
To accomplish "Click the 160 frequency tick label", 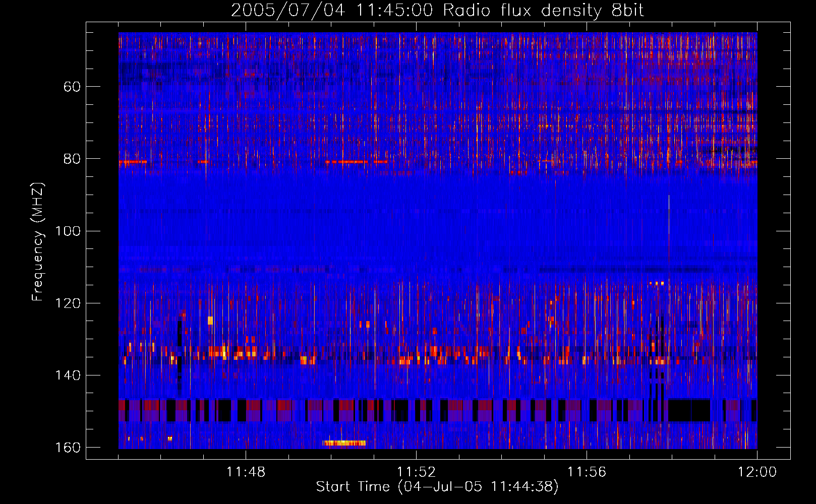I will 68,448.
